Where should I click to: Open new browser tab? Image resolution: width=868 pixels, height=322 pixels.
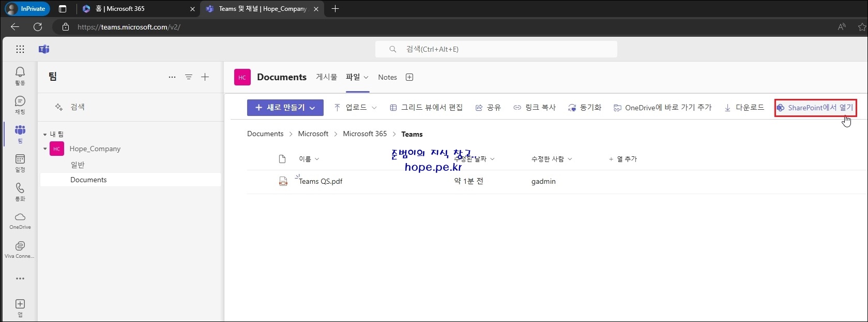tap(335, 9)
